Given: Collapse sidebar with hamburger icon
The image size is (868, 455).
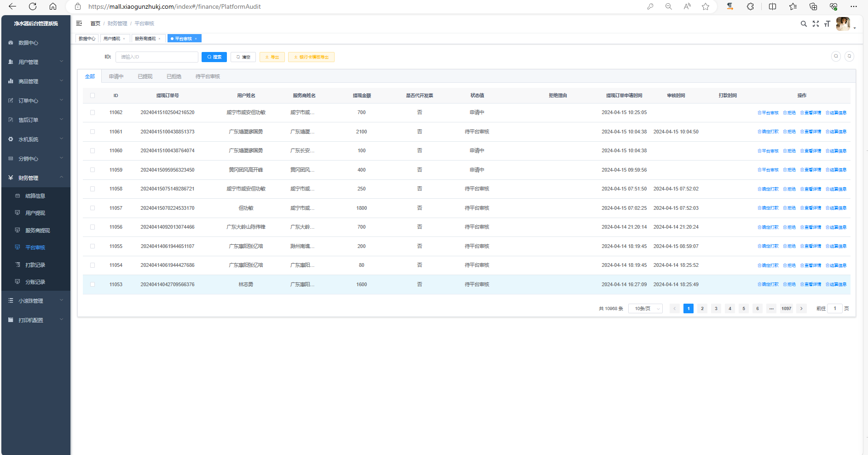Looking at the screenshot, I should click(79, 23).
